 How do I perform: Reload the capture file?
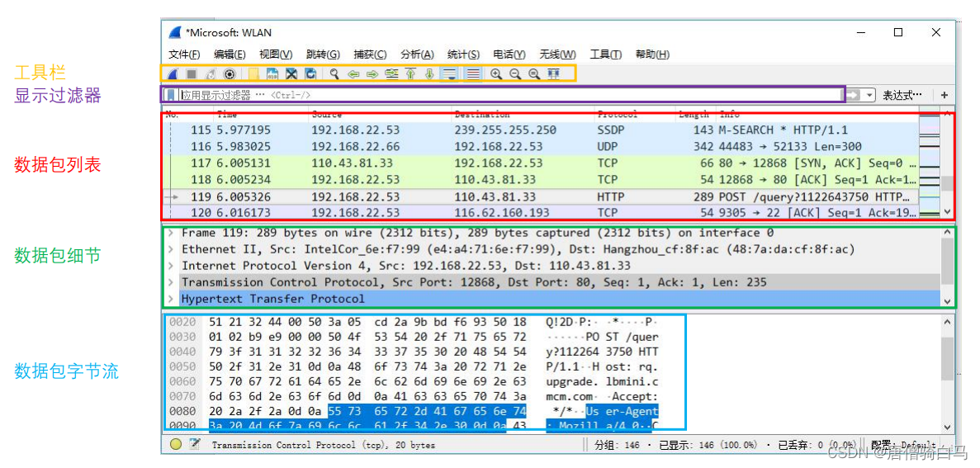(x=310, y=73)
